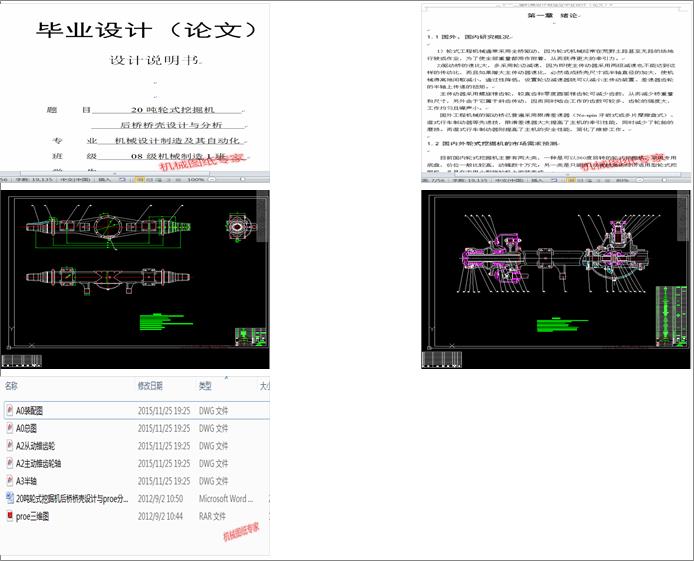This screenshot has height=561, width=694.
Task: Click the title block in left CAD drawing
Action: (x=251, y=337)
